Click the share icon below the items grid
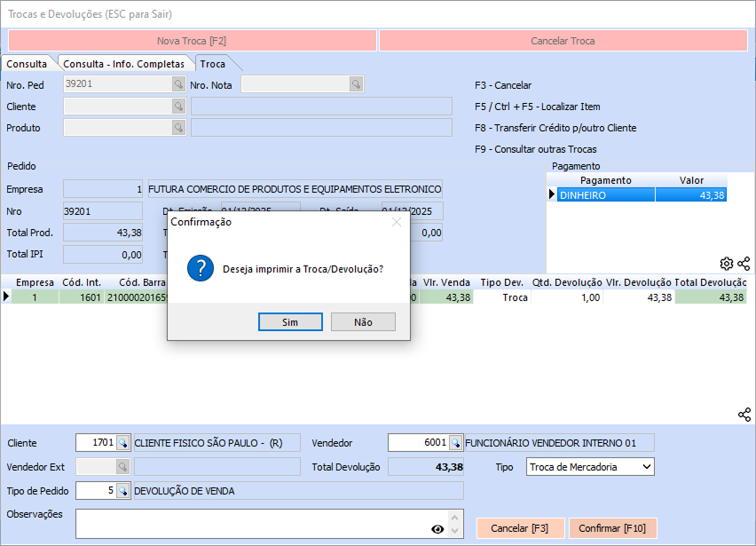The width and height of the screenshot is (756, 546). 744,415
